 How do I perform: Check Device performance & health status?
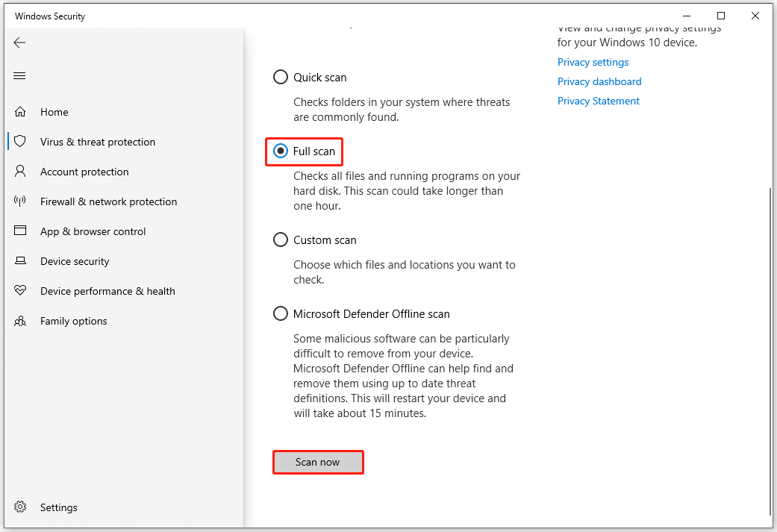pyautogui.click(x=107, y=291)
